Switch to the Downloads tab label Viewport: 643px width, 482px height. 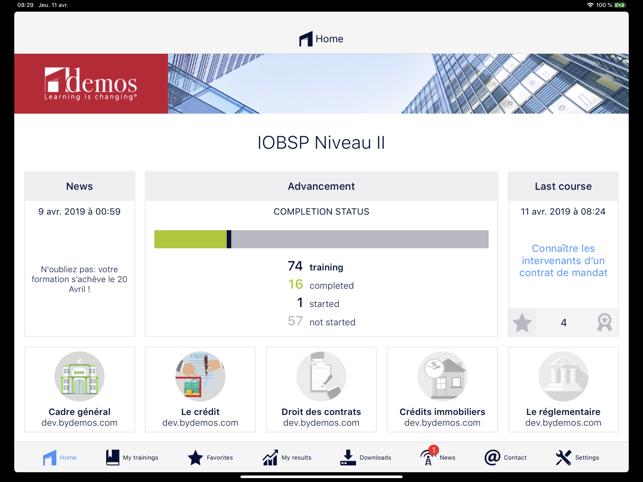(x=375, y=457)
